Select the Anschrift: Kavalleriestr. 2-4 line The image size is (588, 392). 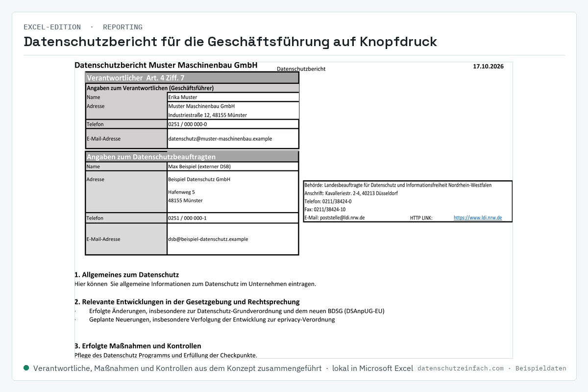click(351, 194)
